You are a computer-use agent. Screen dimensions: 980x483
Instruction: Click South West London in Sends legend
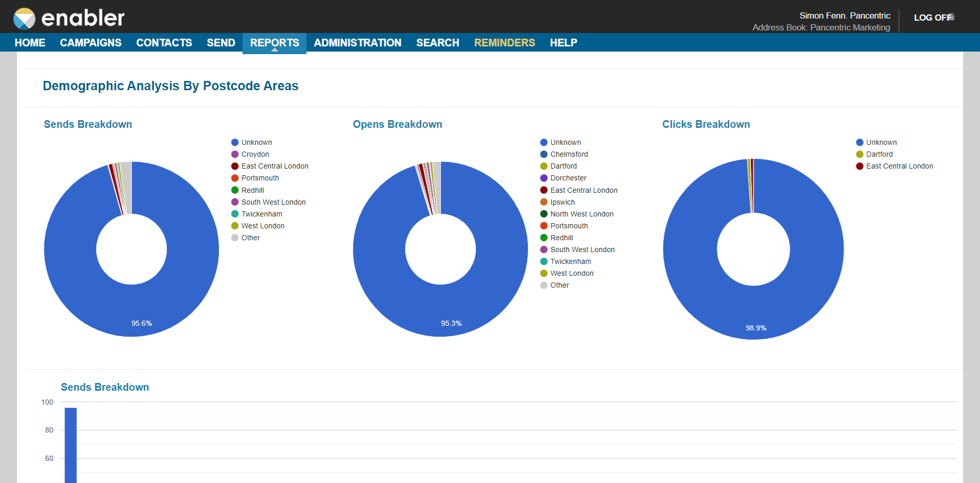[268, 202]
